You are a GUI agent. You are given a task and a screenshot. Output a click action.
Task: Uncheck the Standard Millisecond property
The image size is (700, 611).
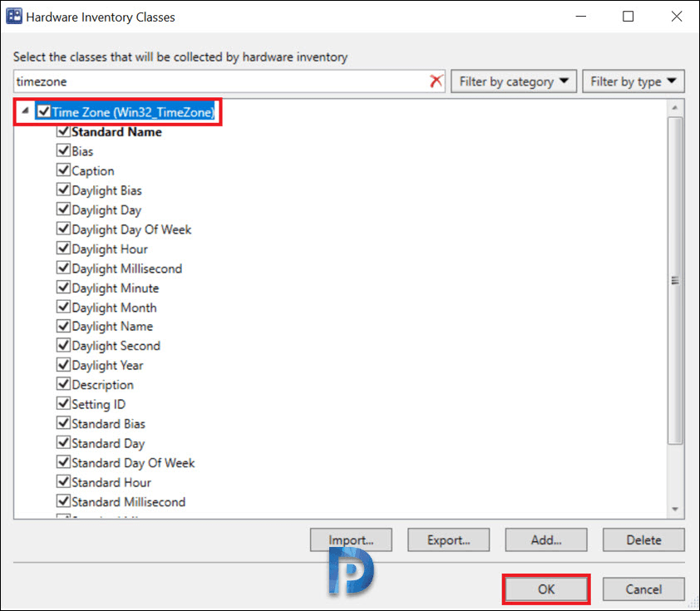(x=64, y=501)
